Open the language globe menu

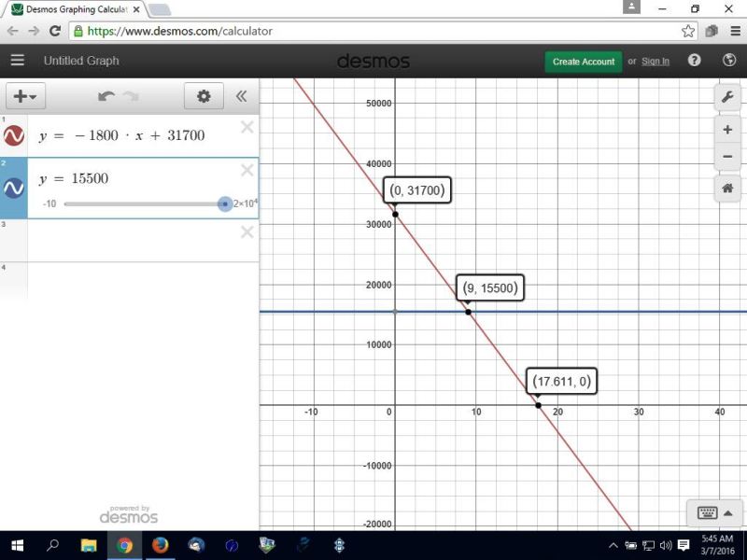[729, 60]
